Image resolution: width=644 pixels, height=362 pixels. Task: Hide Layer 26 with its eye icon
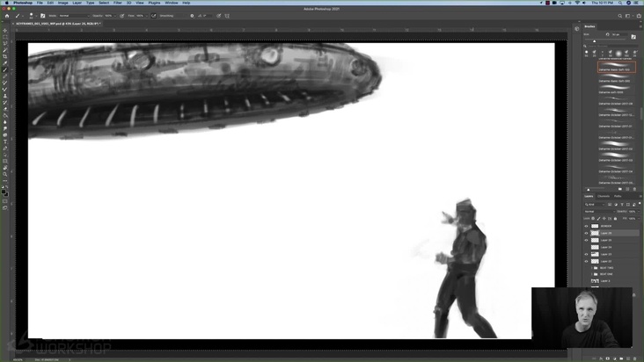click(586, 233)
